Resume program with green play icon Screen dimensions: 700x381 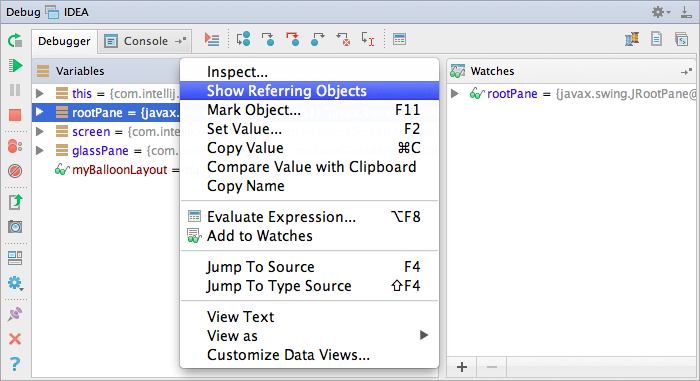[15, 66]
